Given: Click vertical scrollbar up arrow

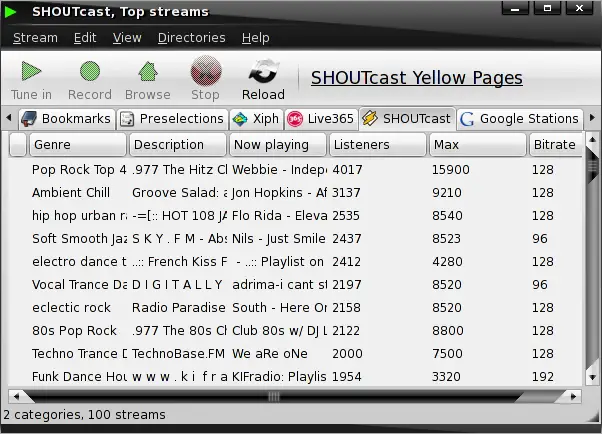Looking at the screenshot, I should click(592, 139).
